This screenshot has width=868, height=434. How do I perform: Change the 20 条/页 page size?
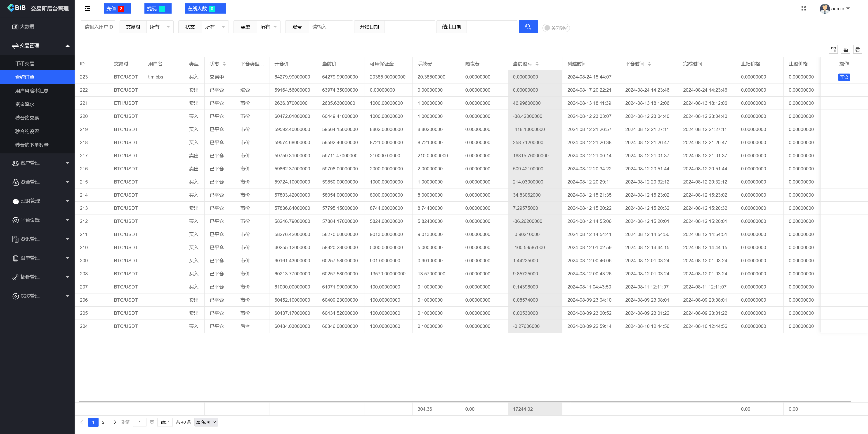click(x=206, y=422)
